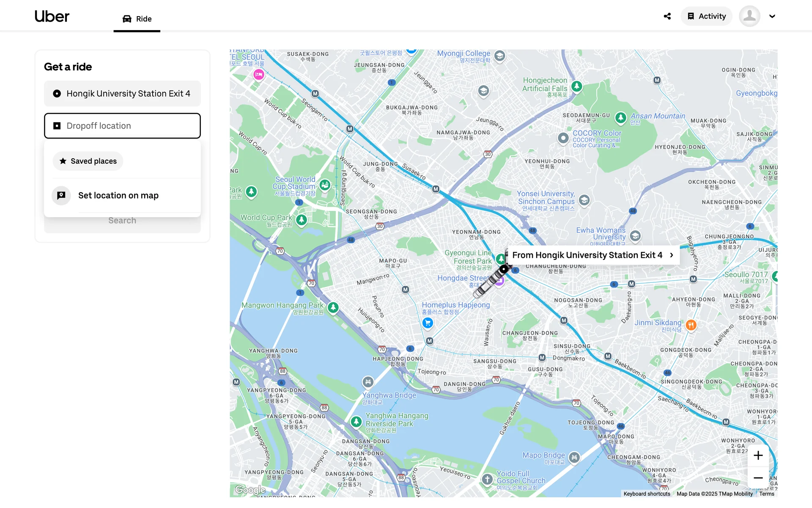812x508 pixels.
Task: Open the Activity page
Action: pos(706,16)
